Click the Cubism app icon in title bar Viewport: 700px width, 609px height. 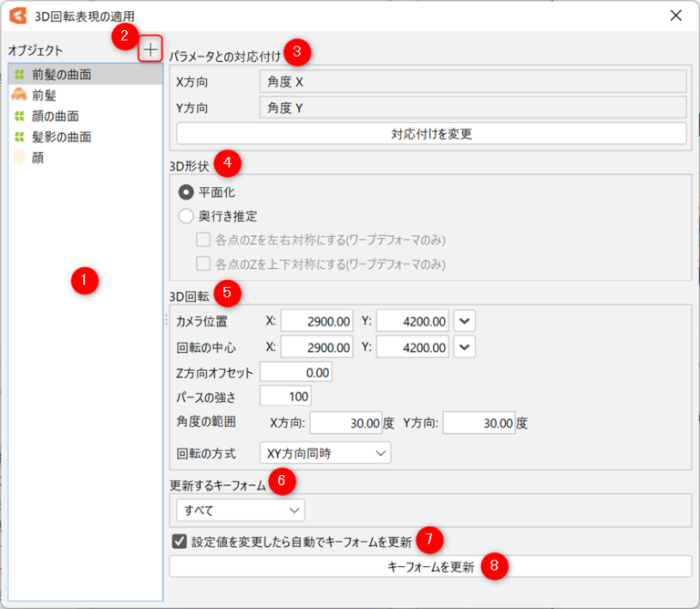pos(17,15)
